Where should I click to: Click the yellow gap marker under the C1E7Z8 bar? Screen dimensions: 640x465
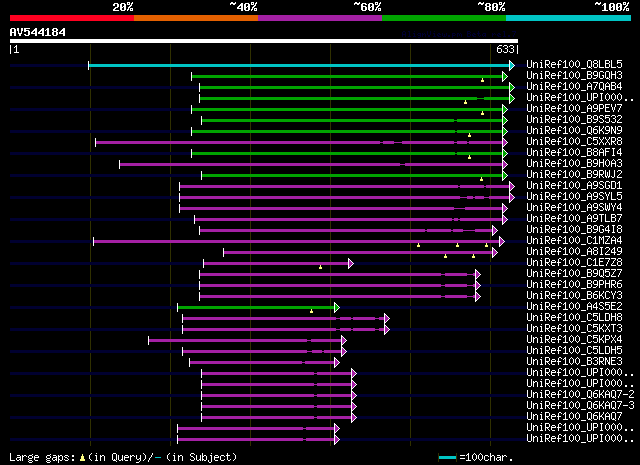[320, 267]
